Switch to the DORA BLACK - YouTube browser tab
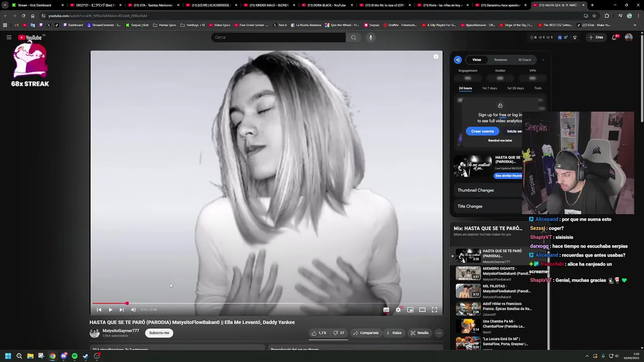Screen dimensions: 644x362 point(326,5)
